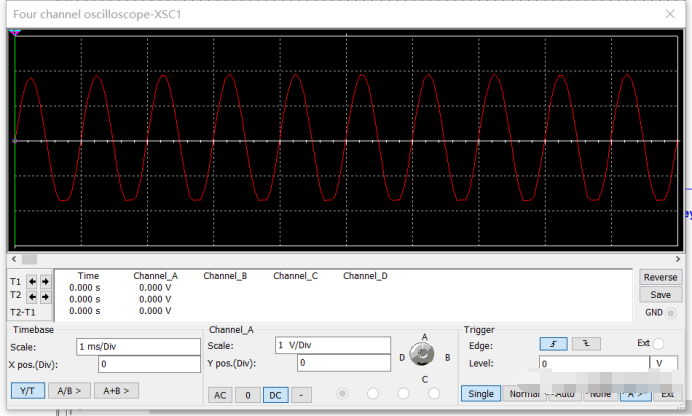This screenshot has width=692, height=416.
Task: Move cursor T2 left with arrow
Action: (x=32, y=297)
